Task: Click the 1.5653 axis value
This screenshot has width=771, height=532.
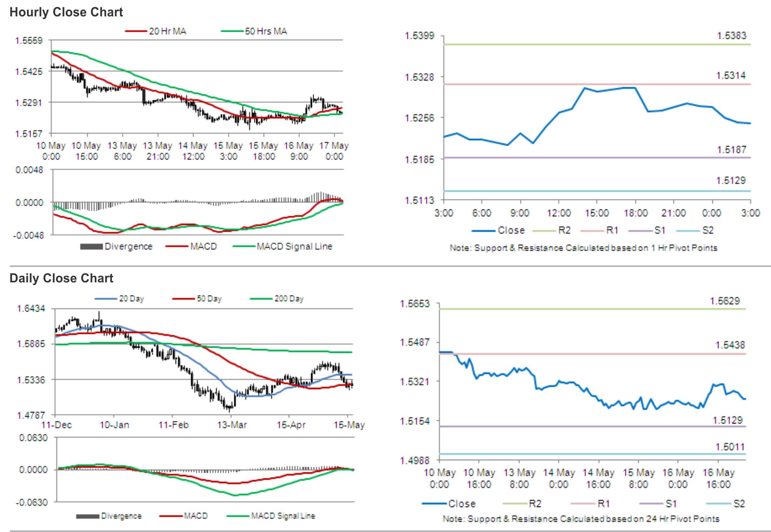Action: 415,304
